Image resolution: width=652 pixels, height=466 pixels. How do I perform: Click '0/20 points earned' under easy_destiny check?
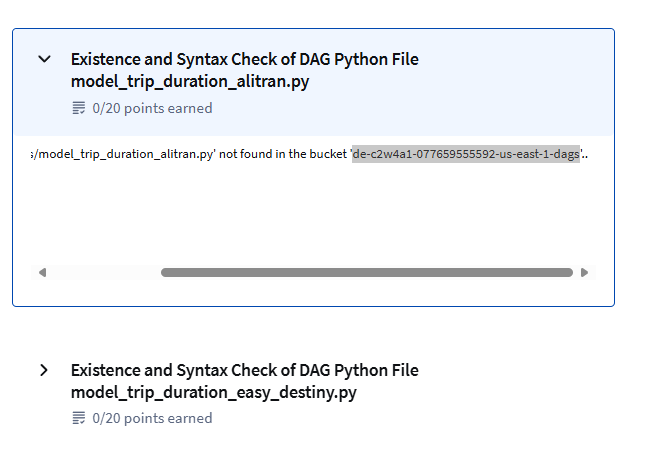(x=152, y=418)
